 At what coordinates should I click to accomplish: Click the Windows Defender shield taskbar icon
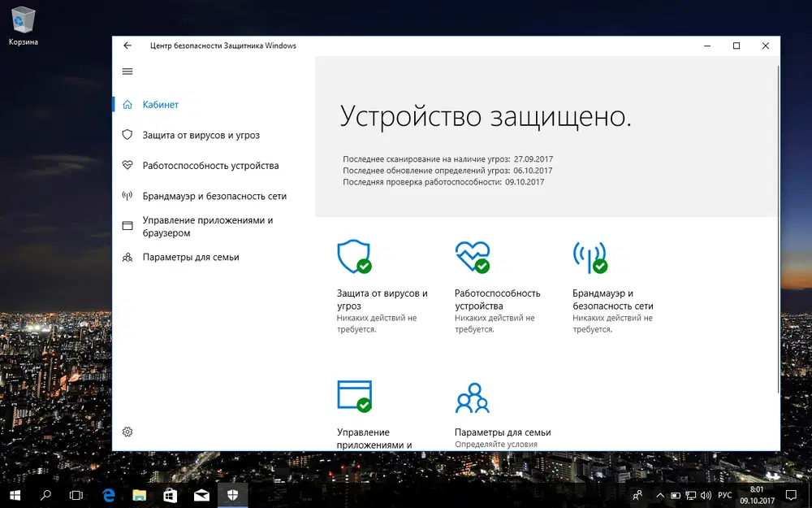click(x=232, y=495)
